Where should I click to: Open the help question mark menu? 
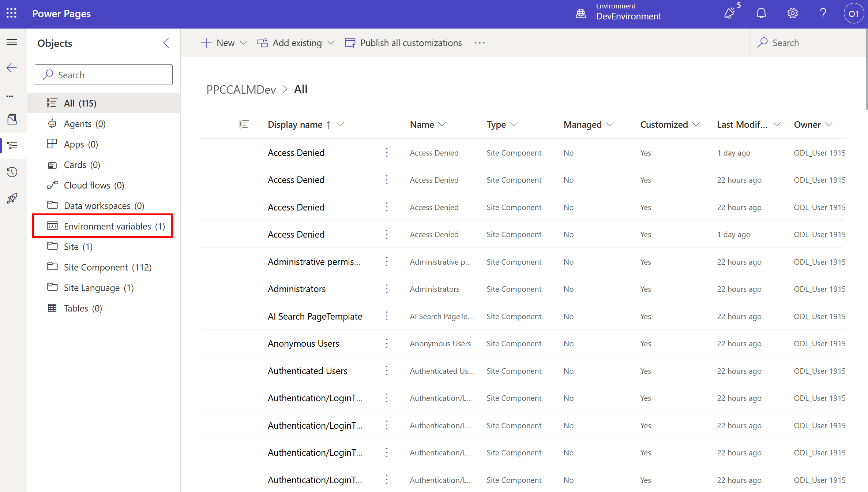823,13
